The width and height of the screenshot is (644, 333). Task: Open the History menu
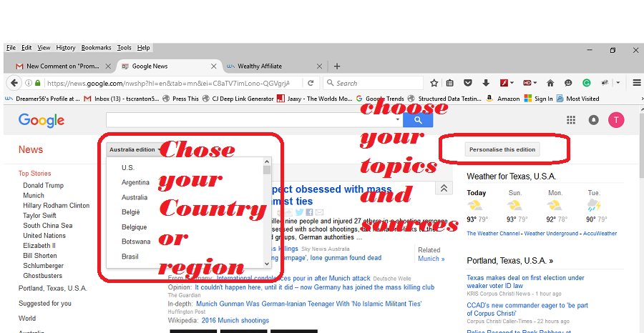tap(66, 48)
